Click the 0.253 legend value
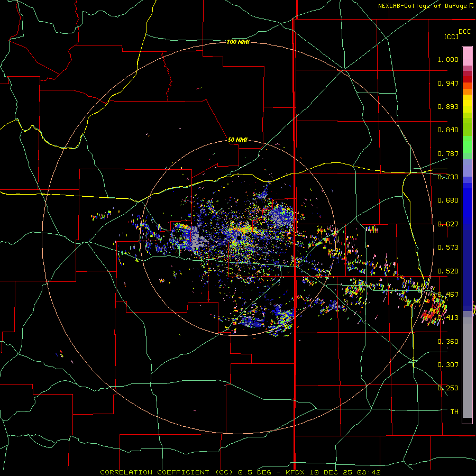Image resolution: width=476 pixels, height=476 pixels. point(448,388)
